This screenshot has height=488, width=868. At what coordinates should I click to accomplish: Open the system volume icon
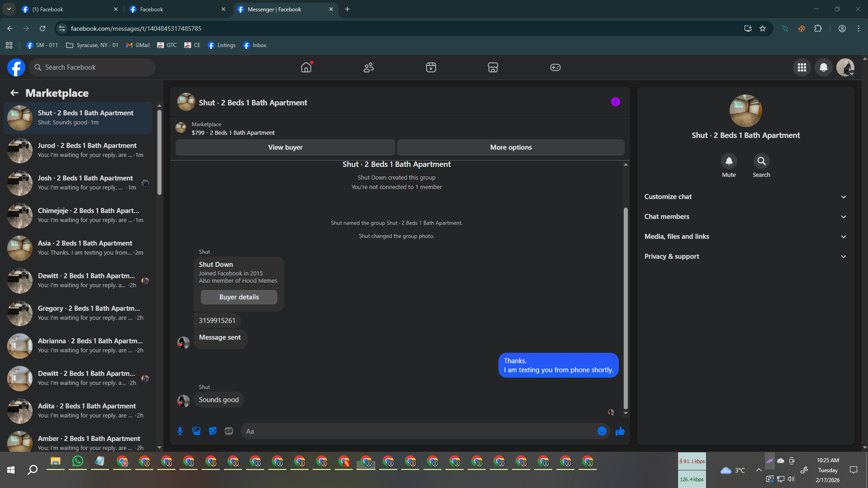[x=791, y=479]
